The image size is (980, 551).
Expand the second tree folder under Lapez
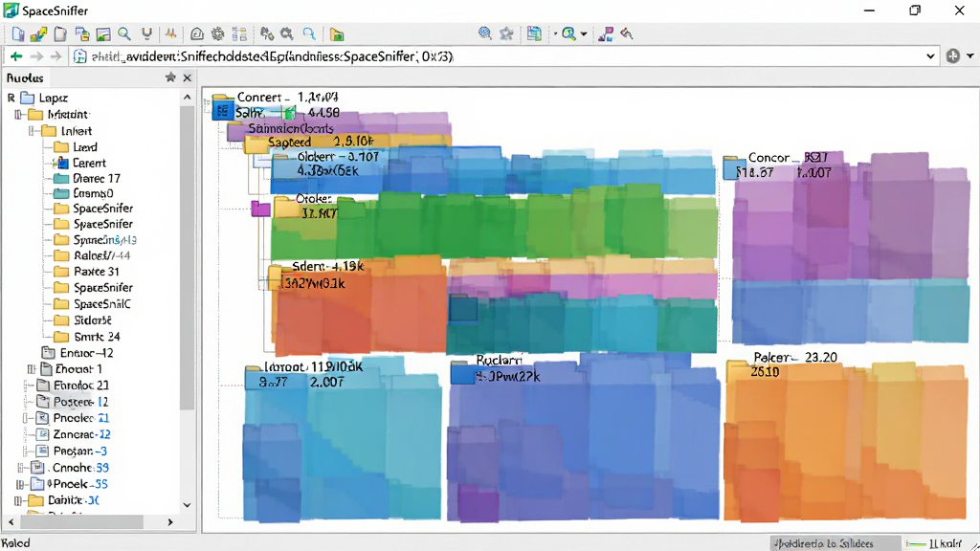pyautogui.click(x=19, y=115)
